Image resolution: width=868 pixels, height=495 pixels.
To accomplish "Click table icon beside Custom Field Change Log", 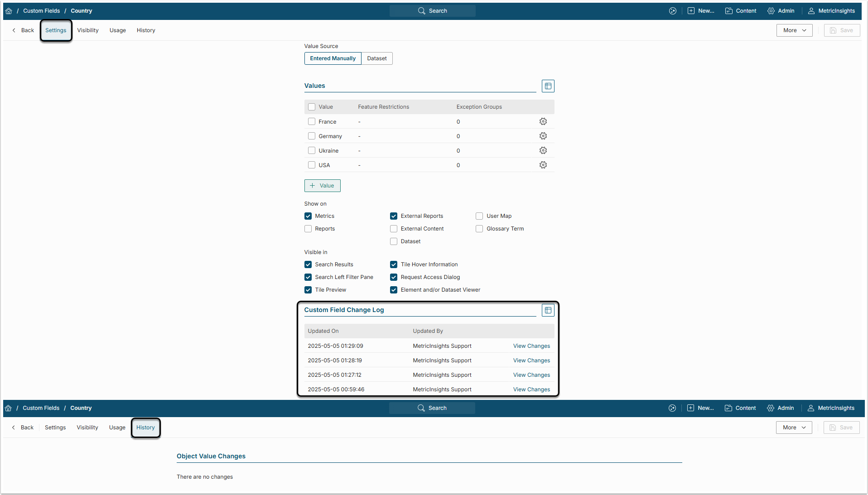I will click(548, 310).
